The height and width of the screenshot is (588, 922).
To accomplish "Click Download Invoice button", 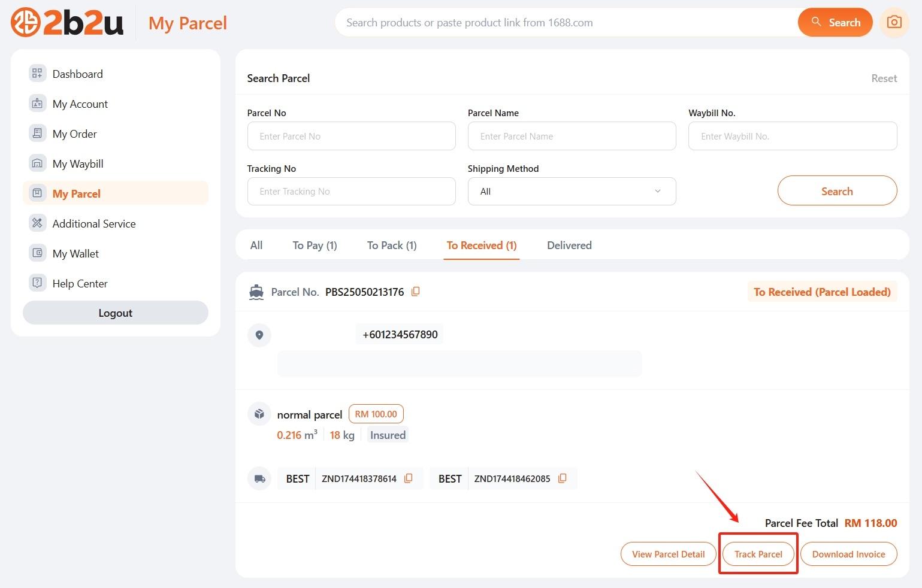I will click(848, 554).
